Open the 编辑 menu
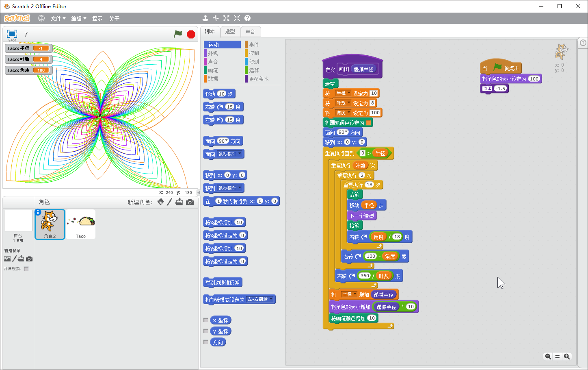 coord(79,19)
